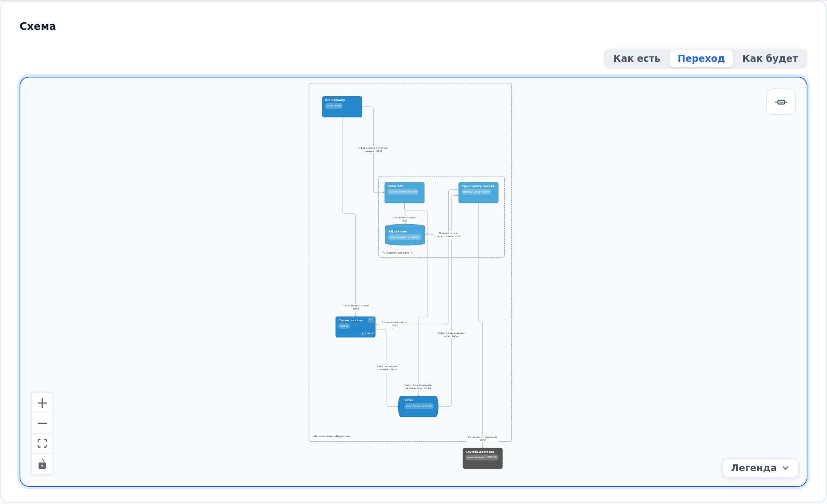Viewport: 827px width, 504px height.
Task: Click 'сервис' tag on Сервис оплаты node
Action: (344, 326)
